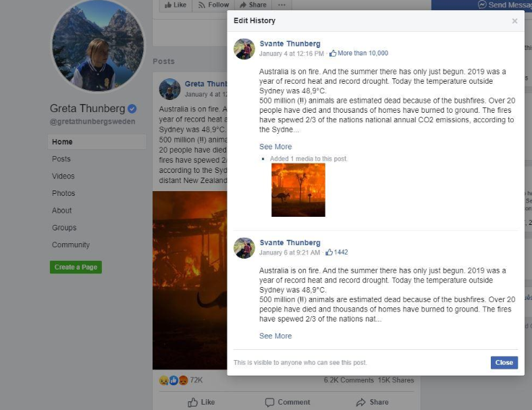Click the blue Close button
Image resolution: width=532 pixels, height=410 pixels.
click(x=504, y=363)
